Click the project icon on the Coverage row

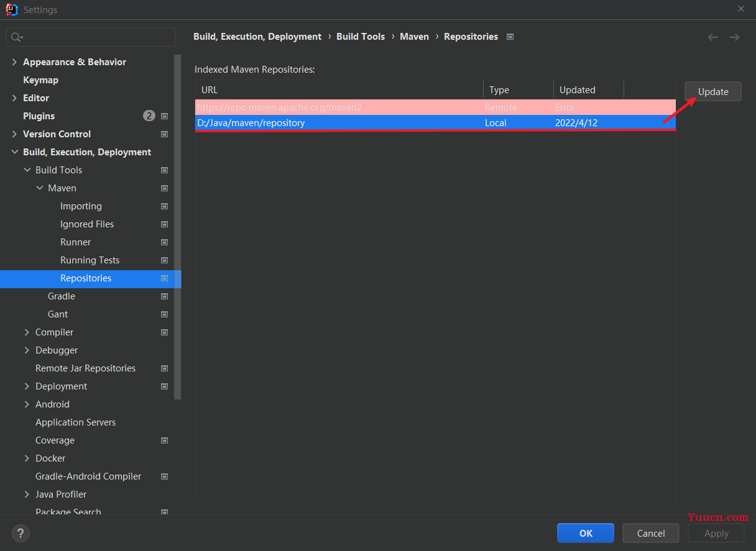165,440
